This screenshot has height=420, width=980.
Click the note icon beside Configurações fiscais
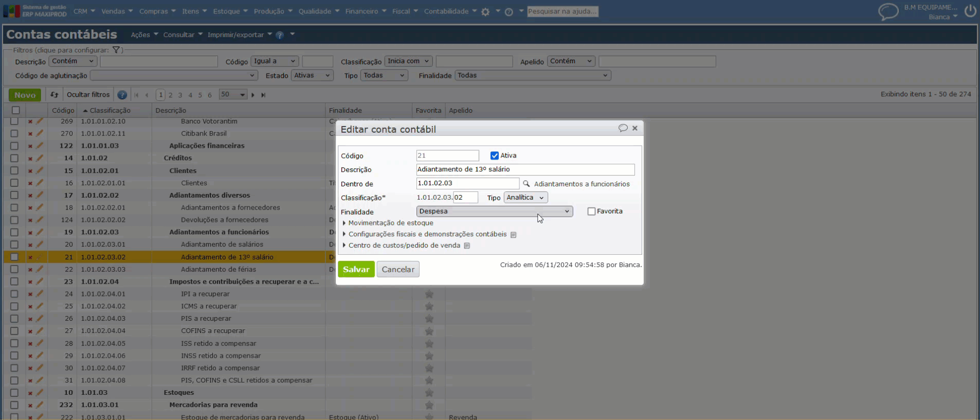click(x=513, y=235)
